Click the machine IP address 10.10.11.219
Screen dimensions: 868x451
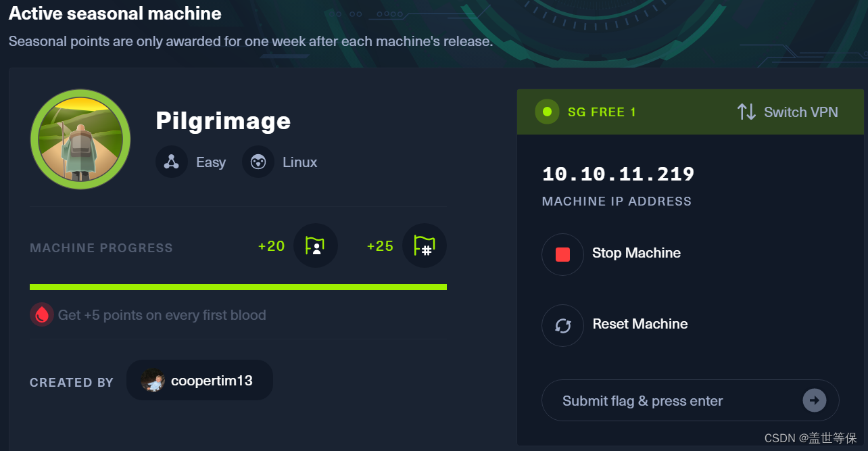(617, 174)
